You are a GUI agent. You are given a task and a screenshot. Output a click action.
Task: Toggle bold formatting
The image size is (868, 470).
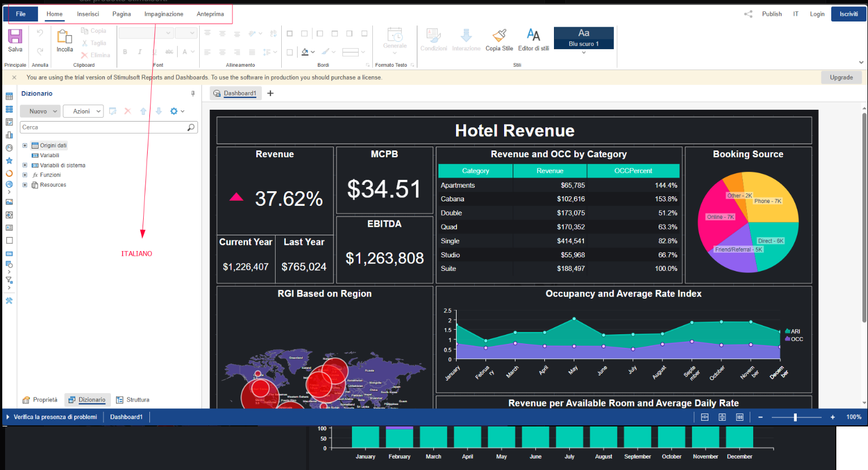click(x=125, y=51)
